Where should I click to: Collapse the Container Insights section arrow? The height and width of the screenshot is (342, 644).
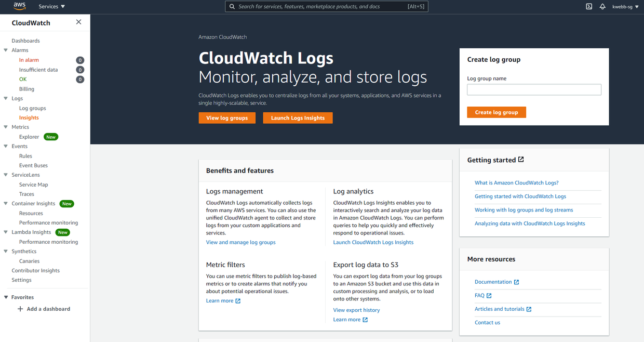click(6, 204)
